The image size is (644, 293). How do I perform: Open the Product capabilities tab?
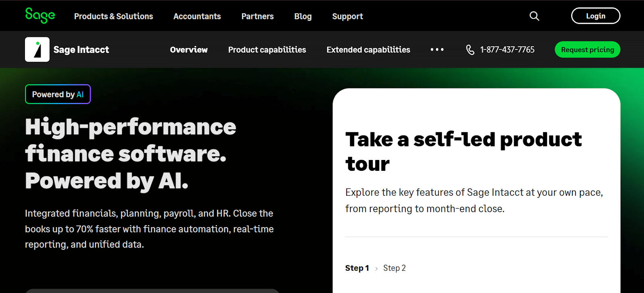click(x=267, y=50)
